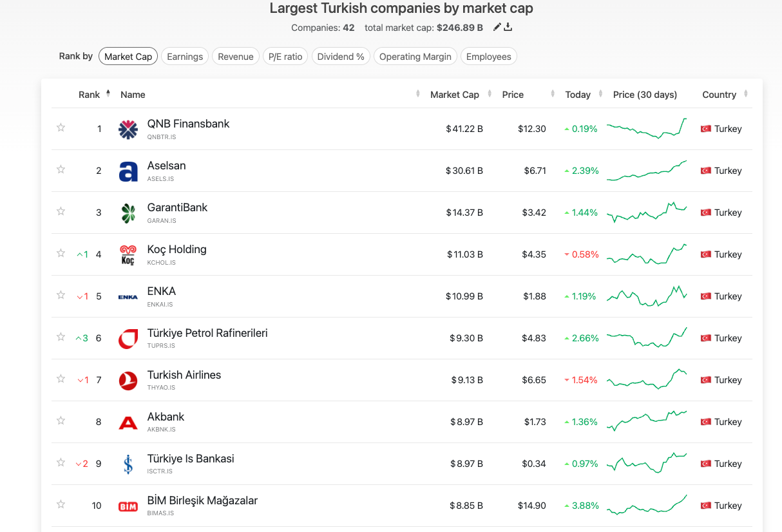Rank by Earnings

(x=185, y=57)
